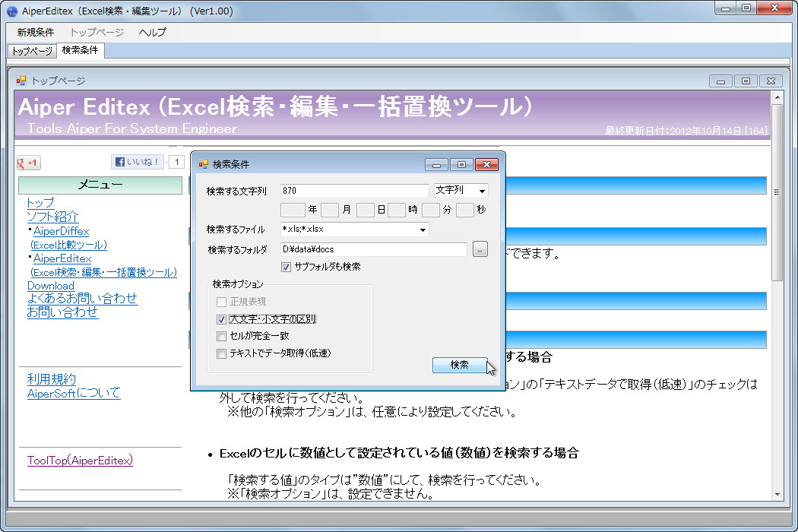Open the ヘルプ menu
Screen dimensions: 798x532
coord(151,33)
